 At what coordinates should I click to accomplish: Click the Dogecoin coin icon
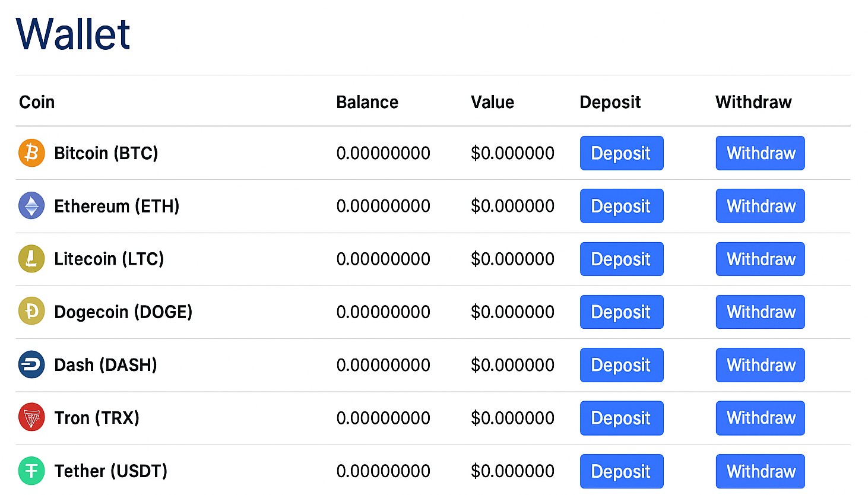[31, 312]
